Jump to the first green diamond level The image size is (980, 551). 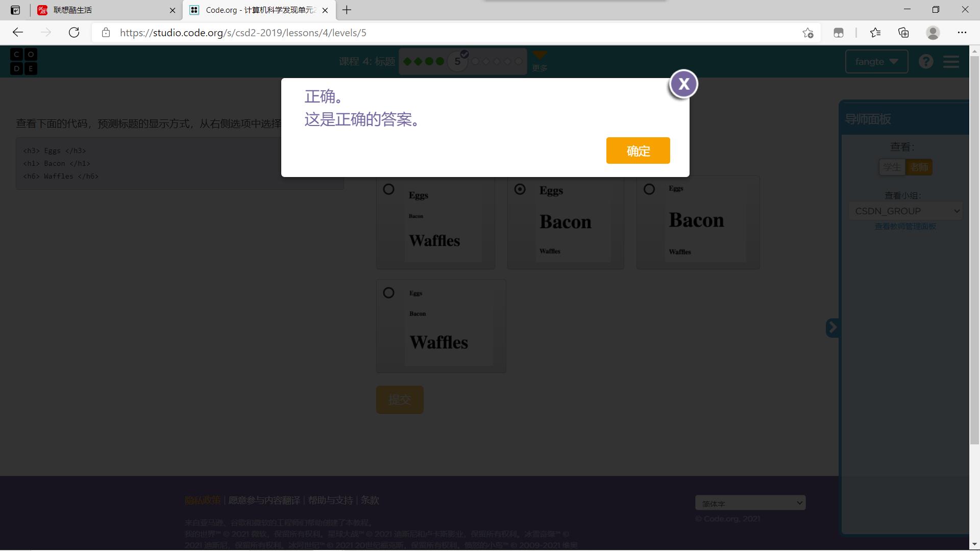tap(407, 61)
